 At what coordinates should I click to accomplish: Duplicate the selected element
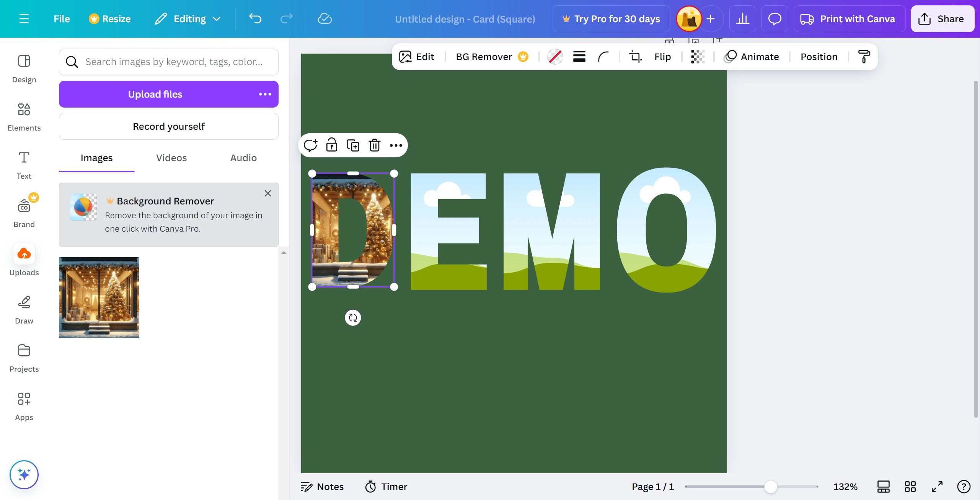[353, 145]
